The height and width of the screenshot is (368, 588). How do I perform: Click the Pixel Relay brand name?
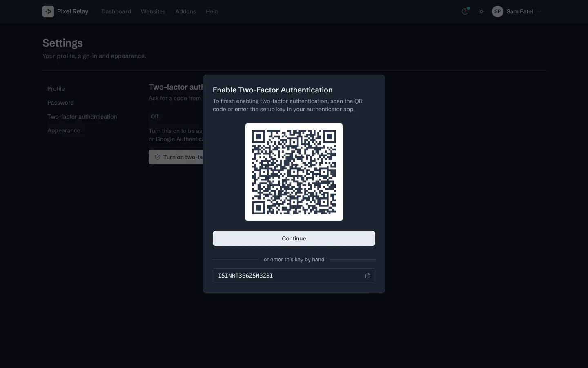coord(73,11)
